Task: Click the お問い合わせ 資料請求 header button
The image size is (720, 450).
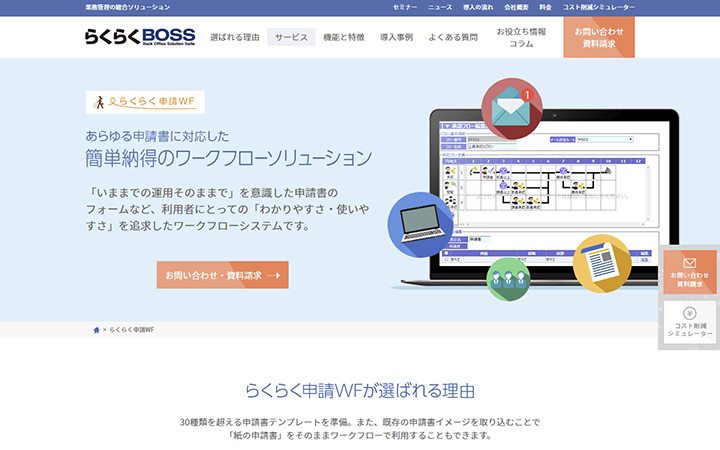Action: [x=599, y=37]
